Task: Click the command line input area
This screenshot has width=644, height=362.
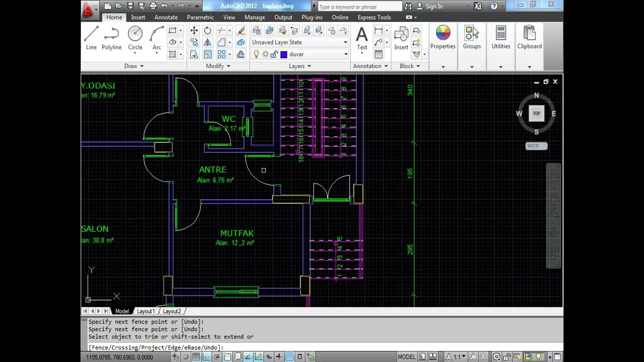Action: [322, 347]
